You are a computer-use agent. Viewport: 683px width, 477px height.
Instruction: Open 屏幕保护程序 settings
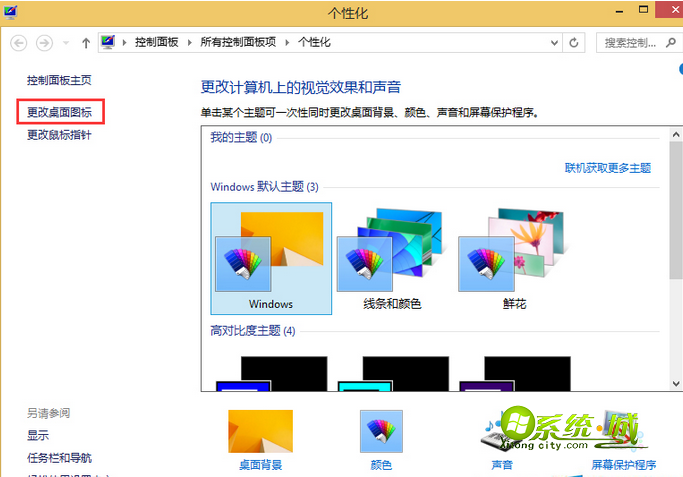tap(623, 465)
